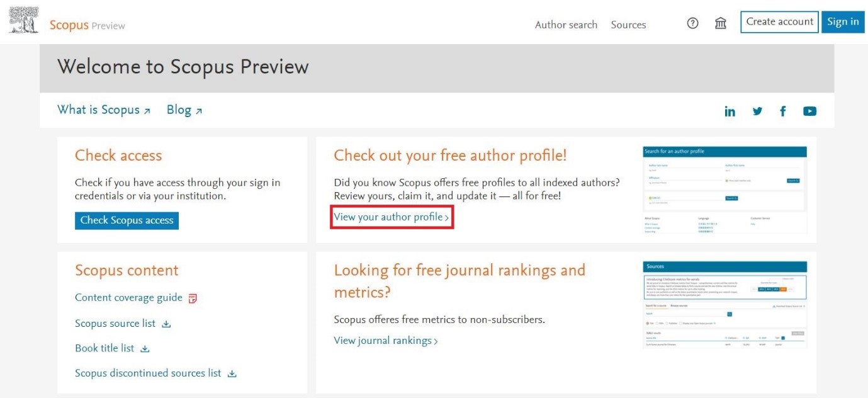The height and width of the screenshot is (398, 868).
Task: Click the Create account button
Action: (780, 22)
